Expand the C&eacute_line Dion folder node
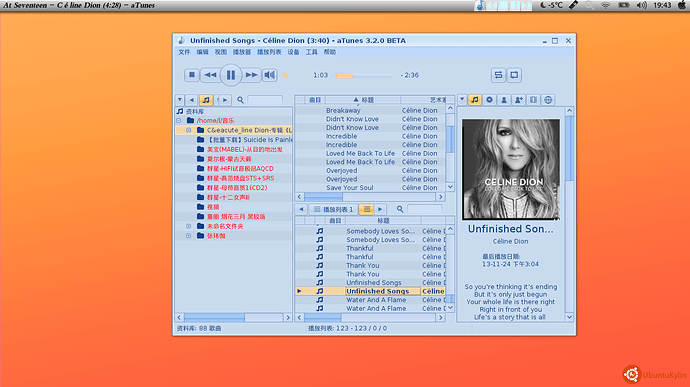 coord(188,130)
